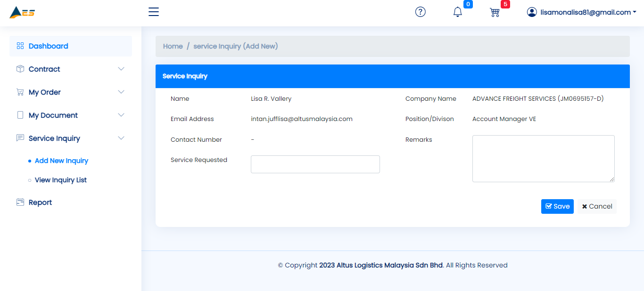644x291 pixels.
Task: Open the View Inquiry List link
Action: pos(61,180)
